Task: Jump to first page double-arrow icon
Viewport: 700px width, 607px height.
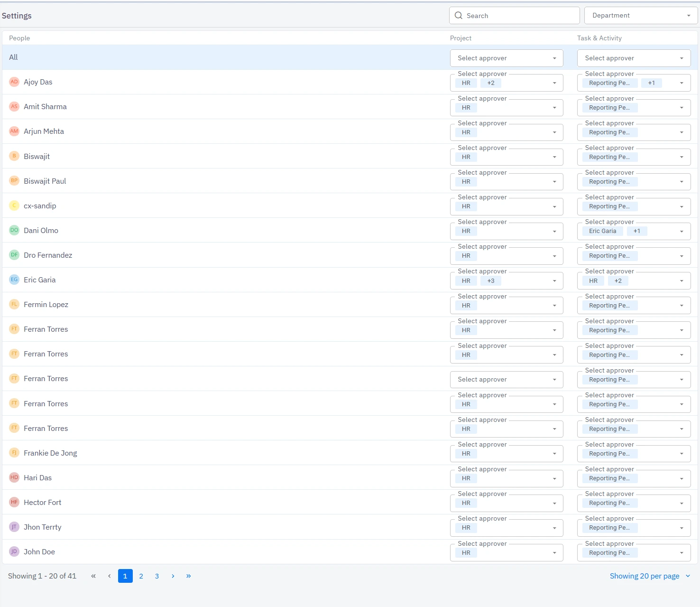Action: coord(93,576)
